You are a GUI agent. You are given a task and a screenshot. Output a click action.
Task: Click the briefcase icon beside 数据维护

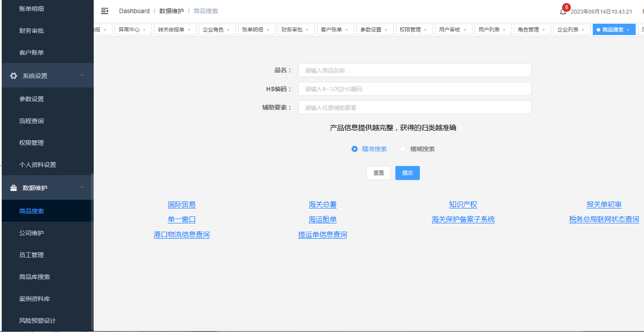[x=14, y=188]
